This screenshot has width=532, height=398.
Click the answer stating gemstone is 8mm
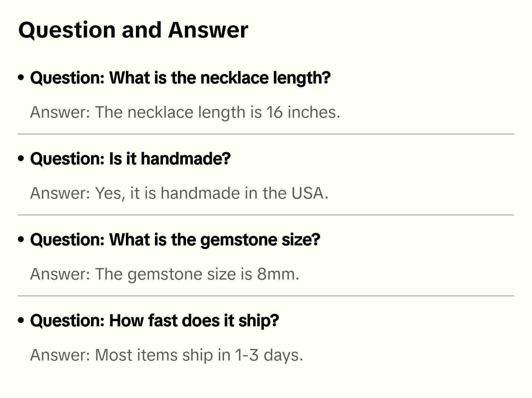tap(164, 274)
